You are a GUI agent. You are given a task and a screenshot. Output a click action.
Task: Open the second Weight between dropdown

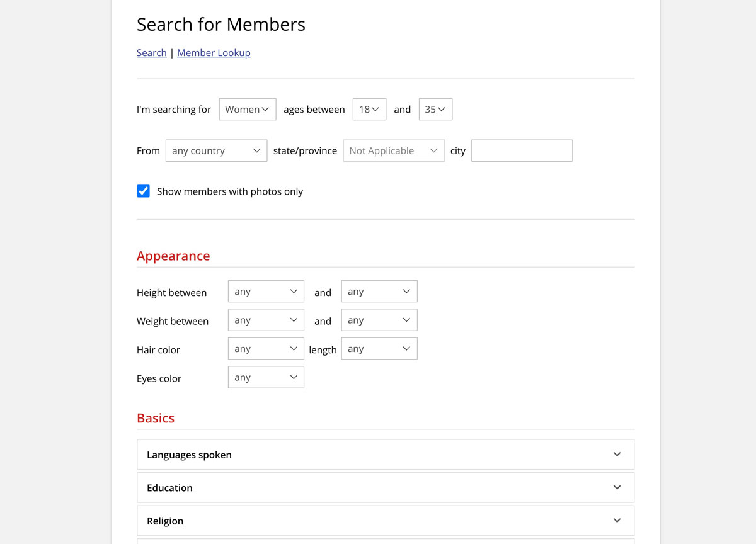coord(379,320)
